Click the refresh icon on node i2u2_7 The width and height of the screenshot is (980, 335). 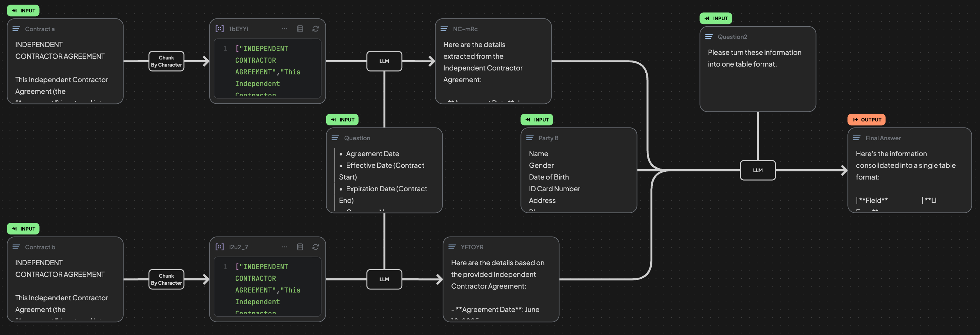coord(315,247)
